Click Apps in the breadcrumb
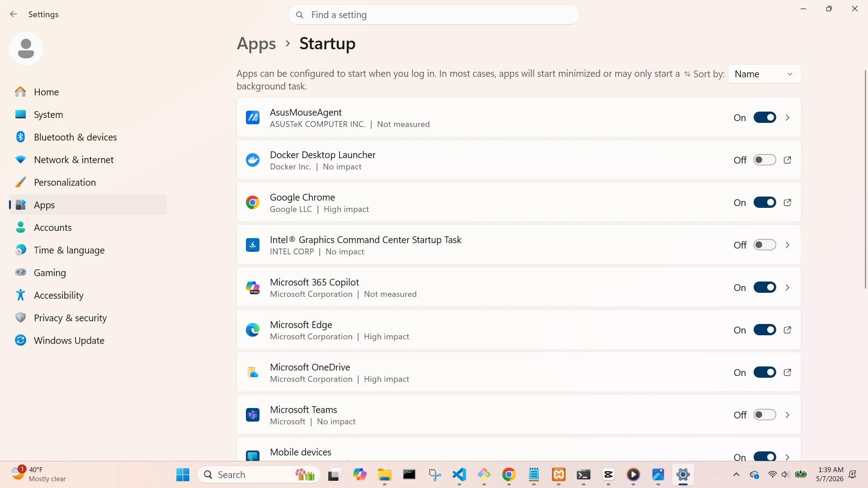The image size is (868, 488). coord(256,44)
